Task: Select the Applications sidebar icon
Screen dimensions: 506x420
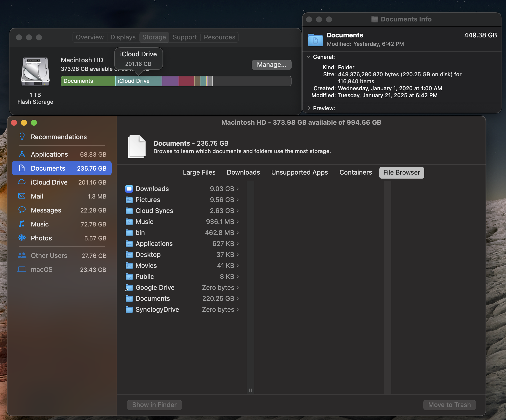Action: tap(22, 154)
